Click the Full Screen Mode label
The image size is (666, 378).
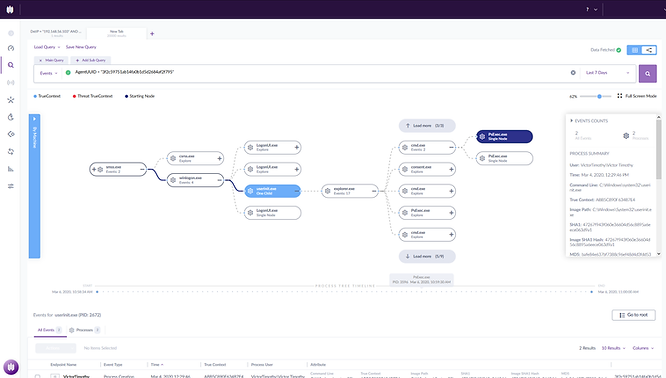(x=641, y=96)
